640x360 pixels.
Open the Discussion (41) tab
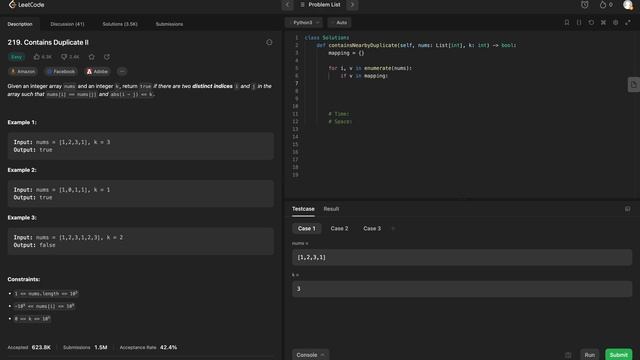coord(67,24)
